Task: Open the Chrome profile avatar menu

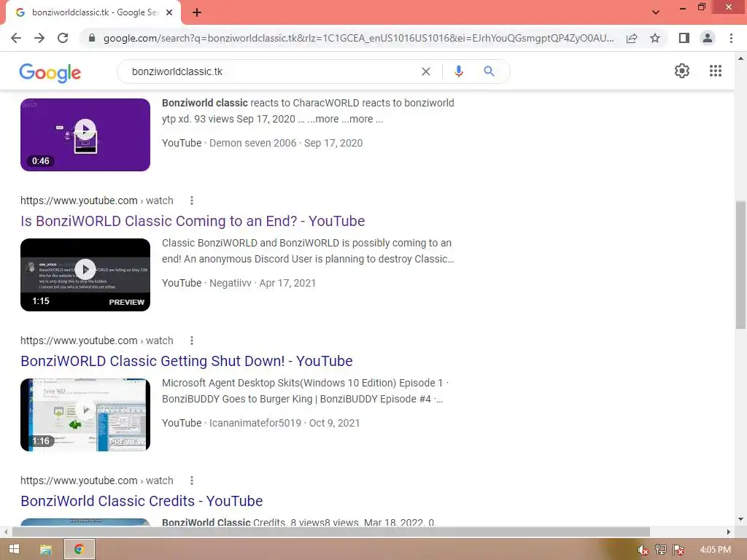Action: coord(708,38)
